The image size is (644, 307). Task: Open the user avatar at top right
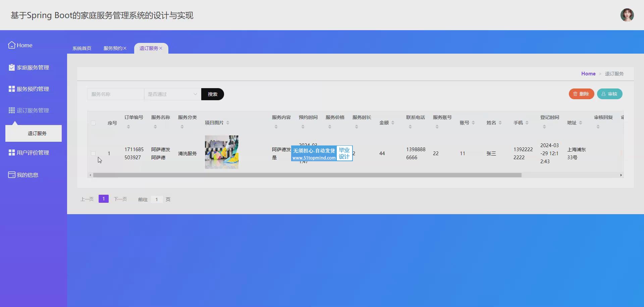coord(627,15)
